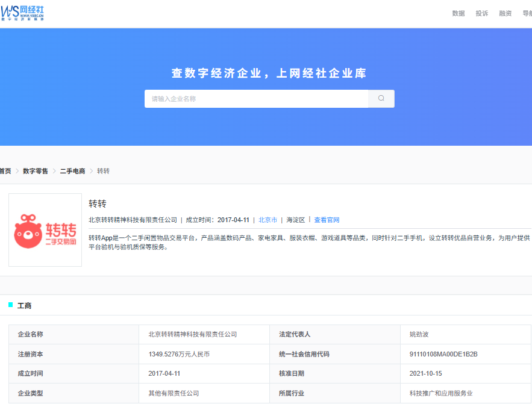Click the 转转App description paragraph

coord(310,242)
